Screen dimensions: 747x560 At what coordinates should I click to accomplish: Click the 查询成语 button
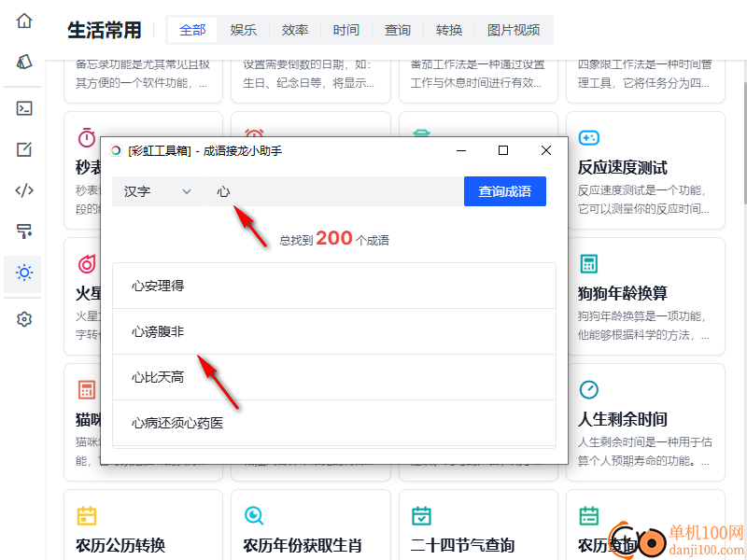[x=505, y=191]
